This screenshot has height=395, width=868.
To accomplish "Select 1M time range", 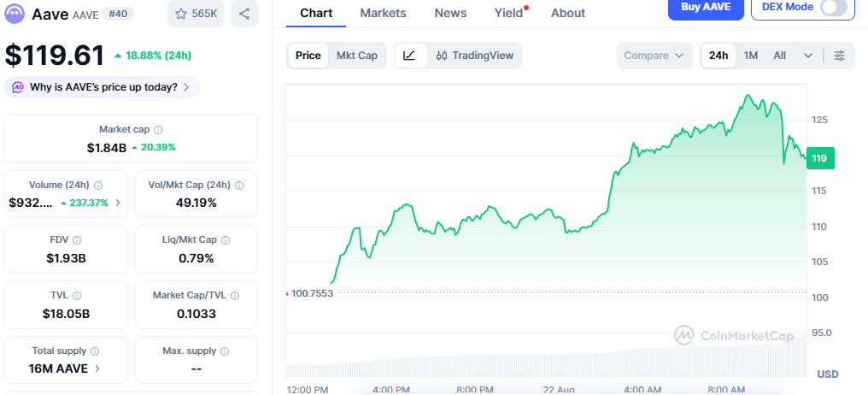I will tap(751, 56).
